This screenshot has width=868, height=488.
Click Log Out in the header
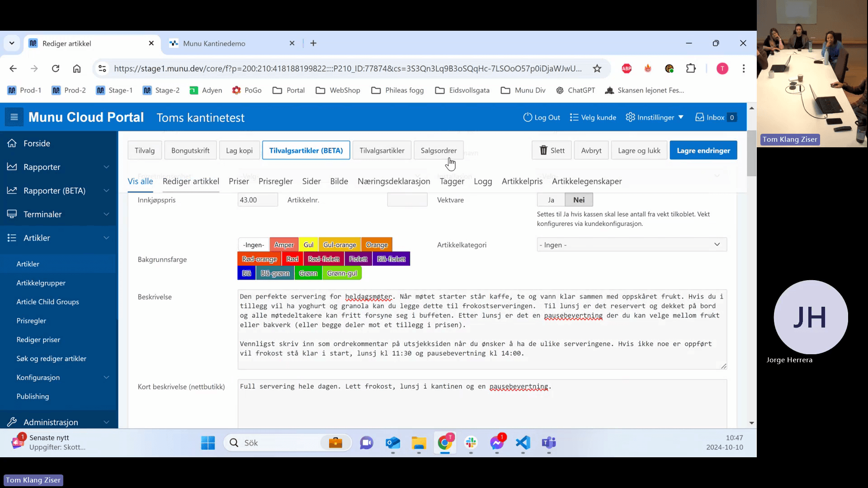542,117
